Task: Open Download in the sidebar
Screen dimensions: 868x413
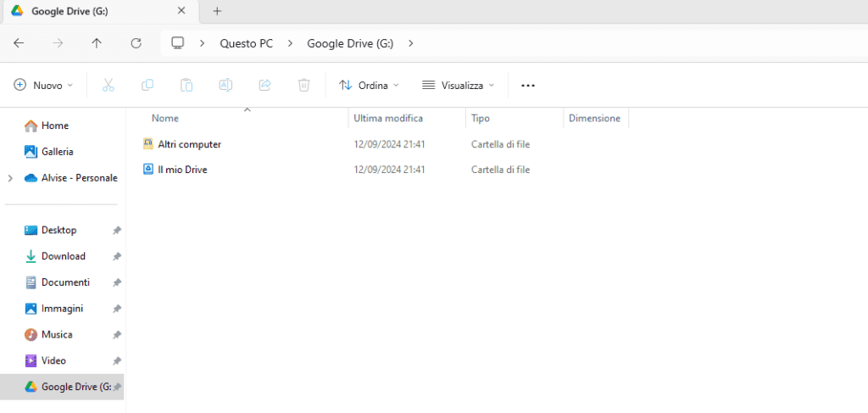Action: 63,256
